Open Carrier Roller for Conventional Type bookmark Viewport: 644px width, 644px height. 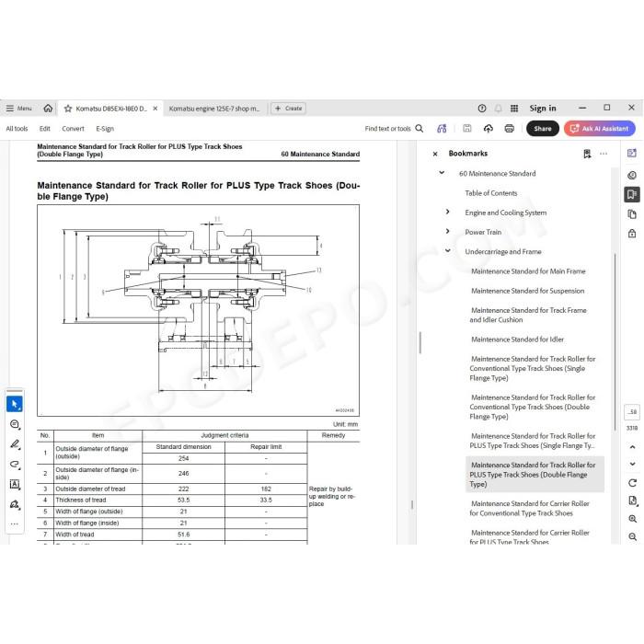coord(529,508)
